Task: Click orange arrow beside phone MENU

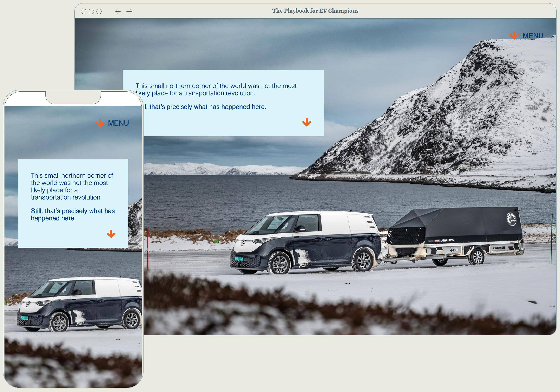Action: pos(100,123)
